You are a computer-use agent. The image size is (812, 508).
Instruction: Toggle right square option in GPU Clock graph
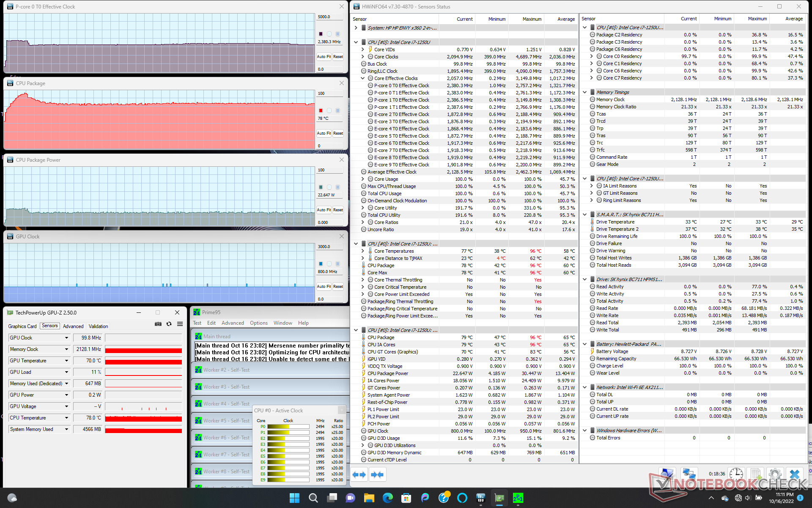(337, 264)
